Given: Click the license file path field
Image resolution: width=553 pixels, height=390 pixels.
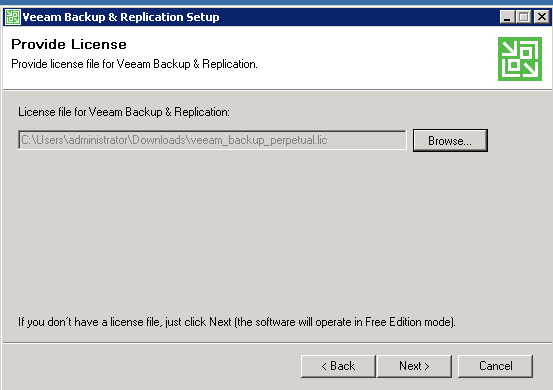Looking at the screenshot, I should click(212, 140).
